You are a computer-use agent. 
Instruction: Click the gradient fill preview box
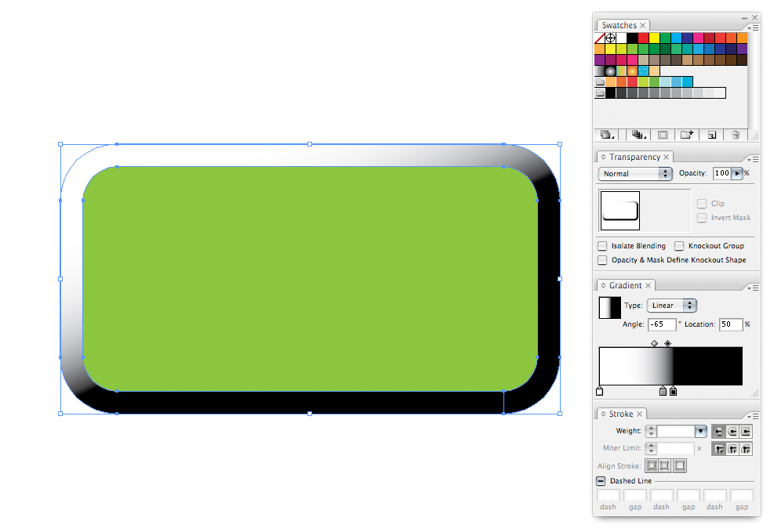click(610, 308)
